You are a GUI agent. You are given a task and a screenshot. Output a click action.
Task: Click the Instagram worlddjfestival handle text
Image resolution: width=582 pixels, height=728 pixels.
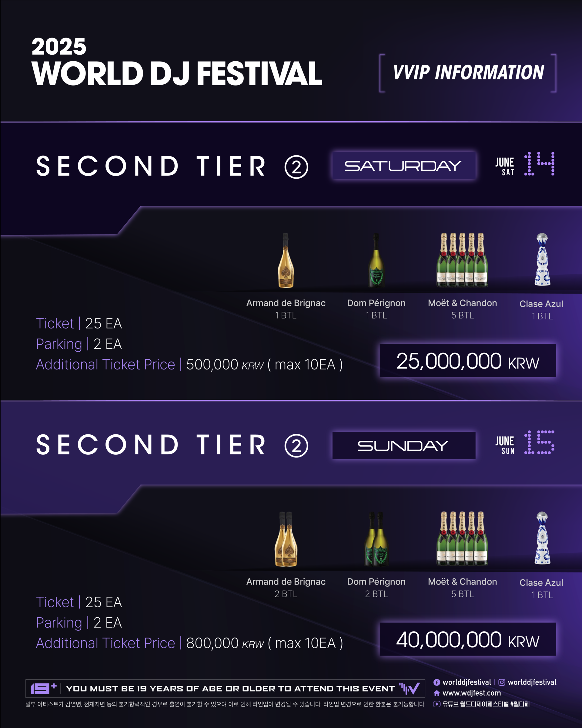coord(532,682)
